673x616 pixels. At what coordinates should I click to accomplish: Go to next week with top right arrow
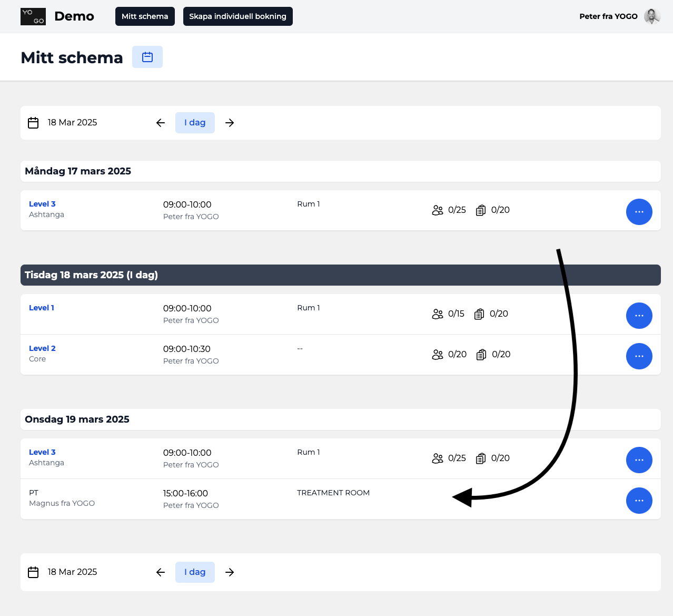click(x=230, y=123)
